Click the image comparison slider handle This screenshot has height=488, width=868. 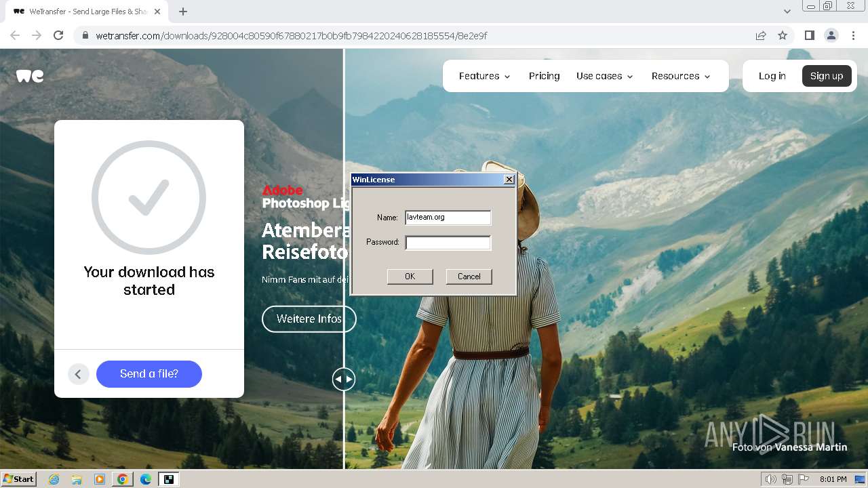click(x=344, y=379)
